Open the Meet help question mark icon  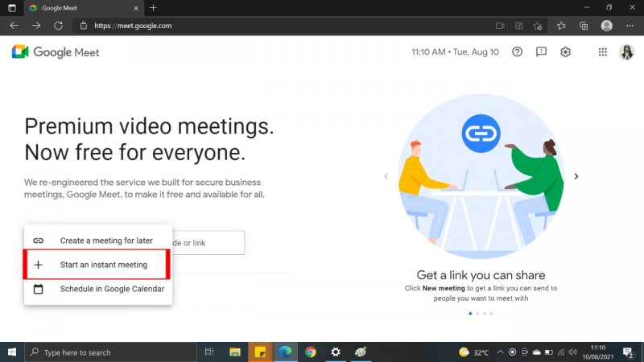coord(517,51)
